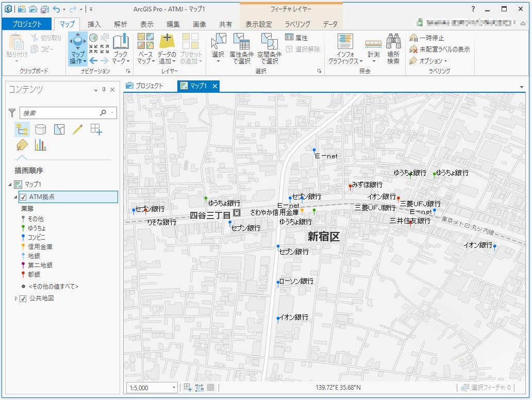Click the みずほ銀行 pin on map
This screenshot has height=400, width=532.
pyautogui.click(x=350, y=187)
